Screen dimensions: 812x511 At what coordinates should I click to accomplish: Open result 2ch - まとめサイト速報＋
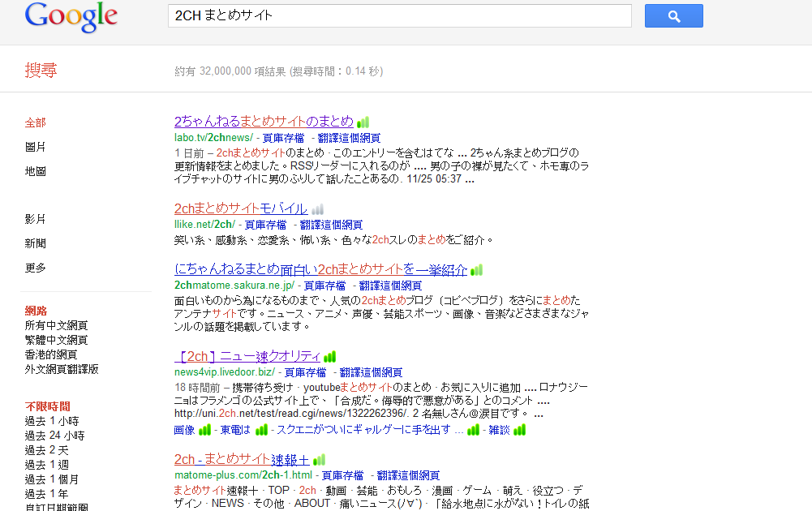point(242,459)
